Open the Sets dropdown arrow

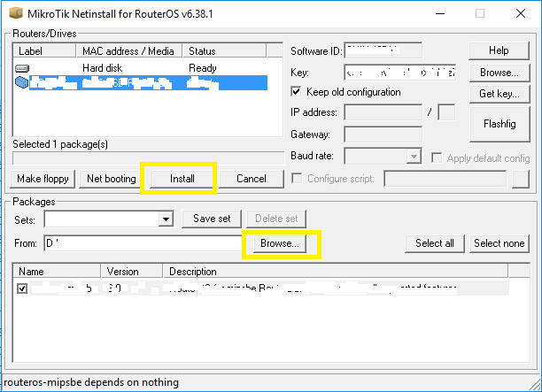pyautogui.click(x=166, y=219)
